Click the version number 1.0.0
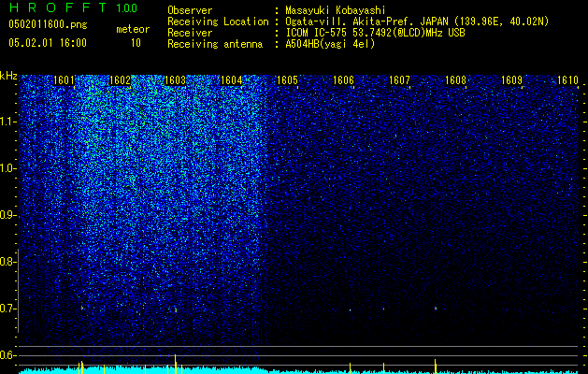The width and height of the screenshot is (588, 374). coord(126,7)
